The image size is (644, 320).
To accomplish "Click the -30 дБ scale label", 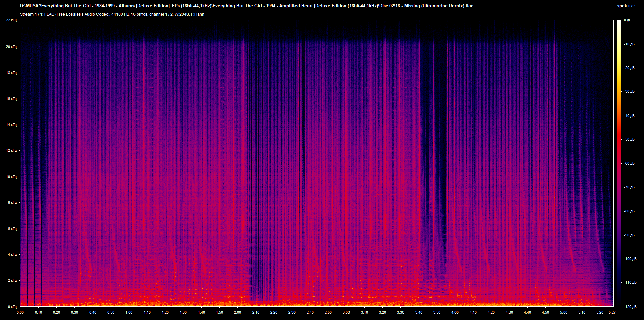I will (629, 92).
